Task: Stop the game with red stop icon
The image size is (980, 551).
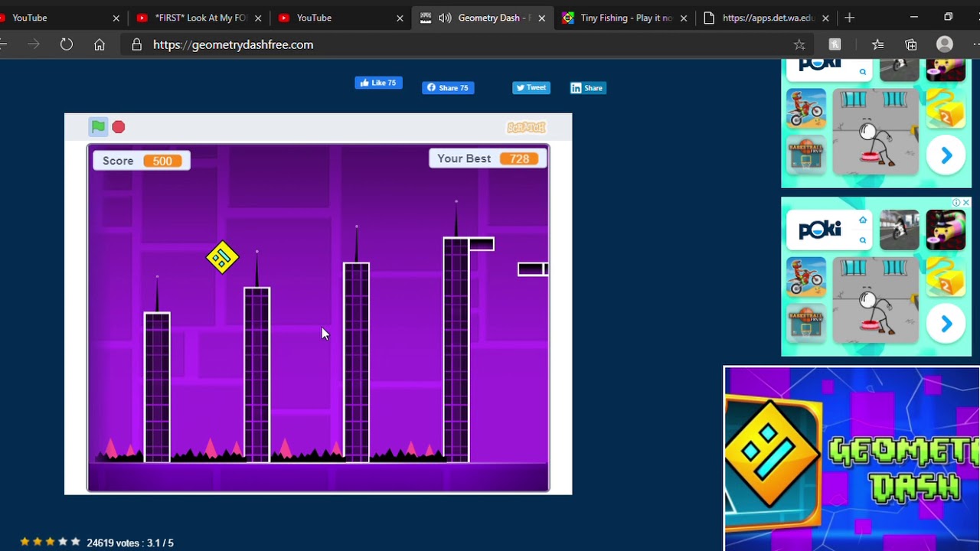Action: pyautogui.click(x=119, y=127)
